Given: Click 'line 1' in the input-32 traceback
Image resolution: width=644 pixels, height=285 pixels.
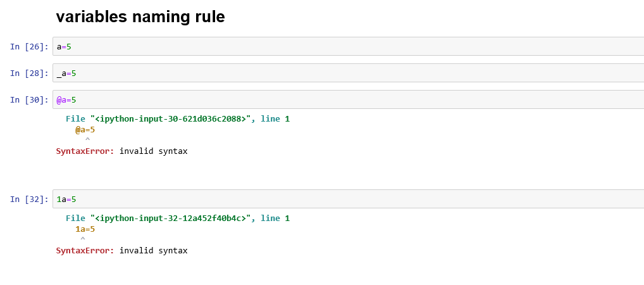Looking at the screenshot, I should (275, 218).
